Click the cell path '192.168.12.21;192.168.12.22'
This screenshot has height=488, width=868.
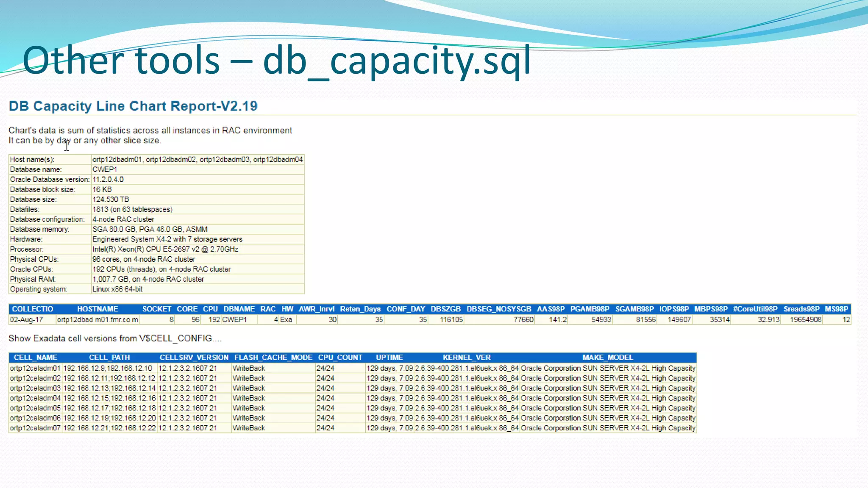(x=109, y=428)
